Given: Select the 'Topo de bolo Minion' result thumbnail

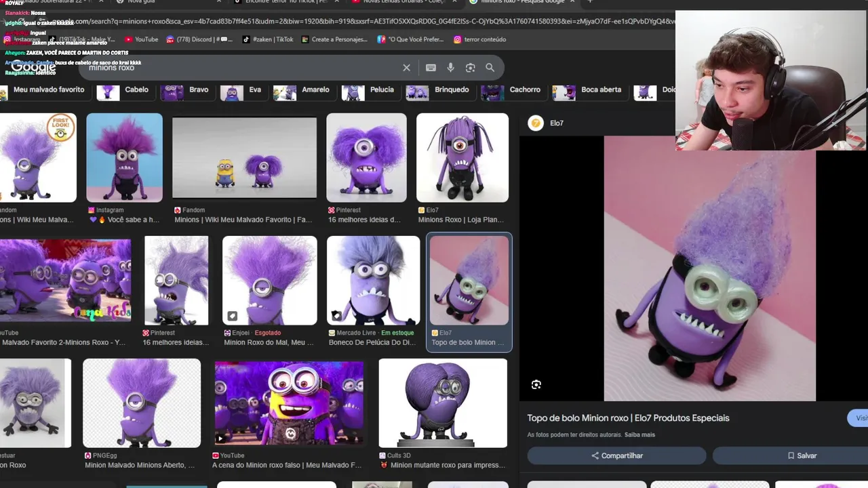Looking at the screenshot, I should tap(469, 281).
